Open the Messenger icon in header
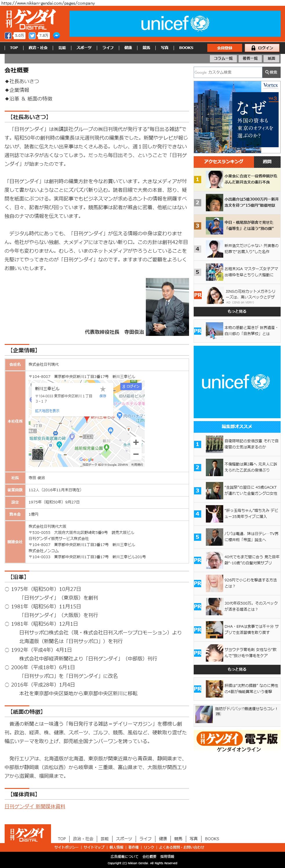The height and width of the screenshot is (868, 285). [57, 35]
